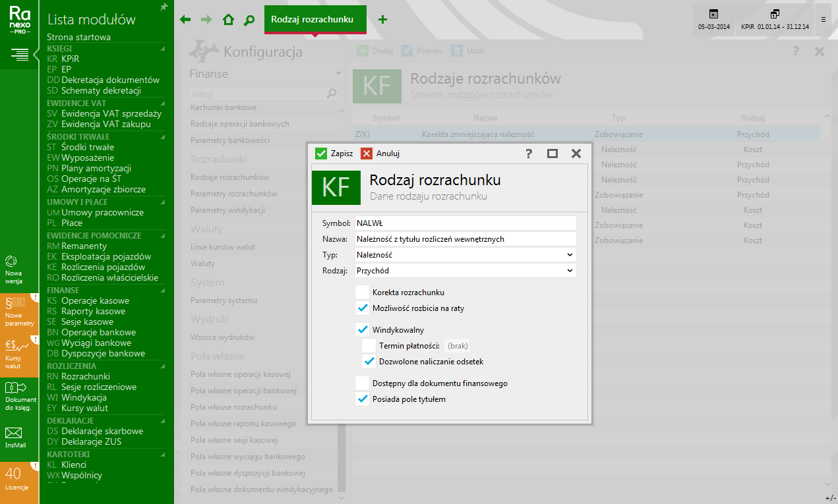Toggle Dozwolone naliczanie odsetek checkbox

(369, 361)
